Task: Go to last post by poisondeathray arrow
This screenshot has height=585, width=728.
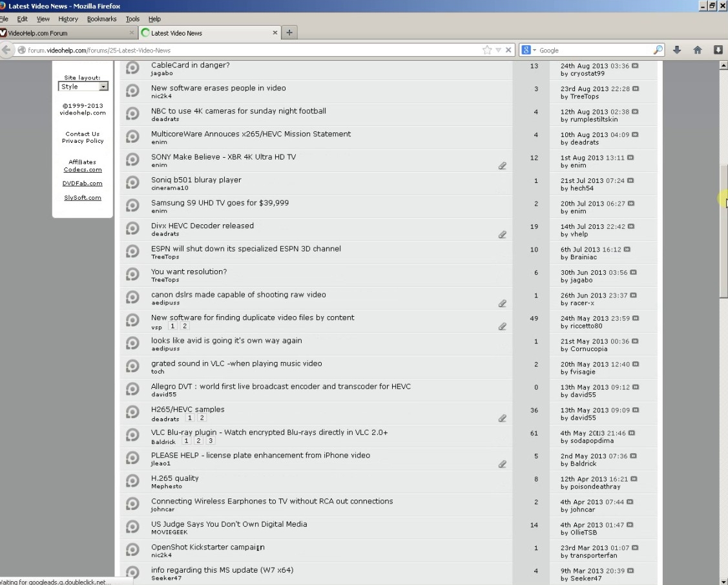Action: pos(634,479)
